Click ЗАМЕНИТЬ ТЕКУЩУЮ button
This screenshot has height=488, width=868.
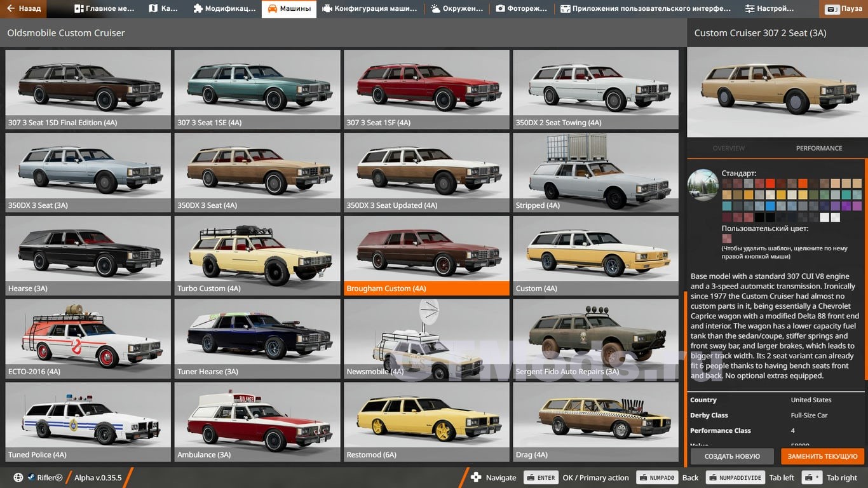822,456
